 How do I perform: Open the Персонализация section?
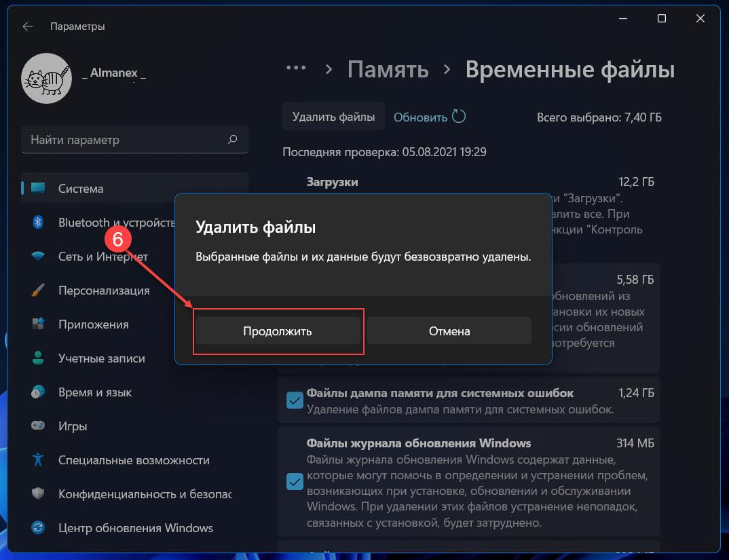coord(98,291)
